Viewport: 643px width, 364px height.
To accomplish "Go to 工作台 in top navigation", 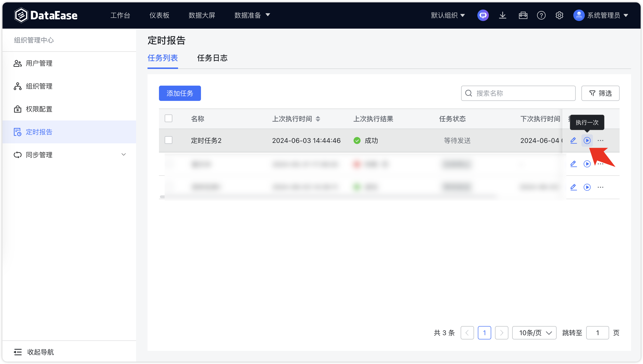I will (120, 15).
